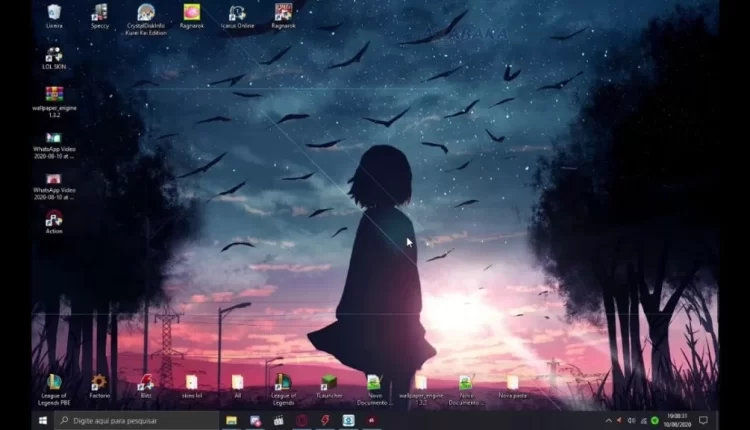750x430 pixels.
Task: Open the TLauncher Minecraft shortcut
Action: coord(329,386)
